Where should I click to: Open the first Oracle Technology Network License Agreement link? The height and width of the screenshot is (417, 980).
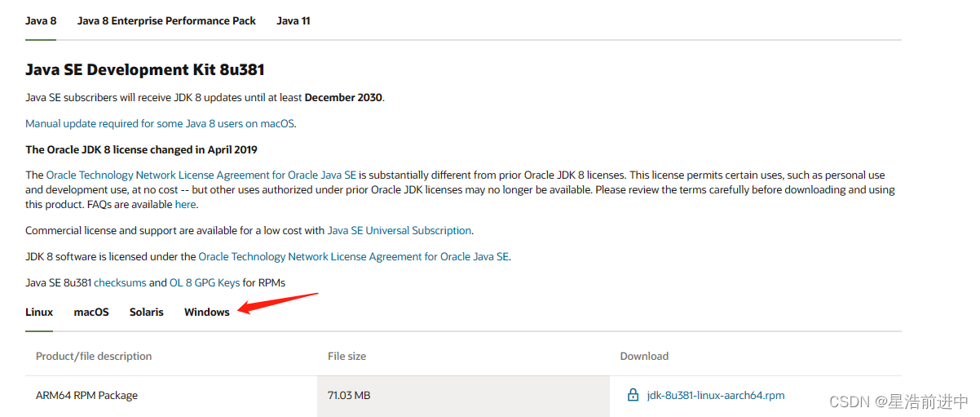pos(201,175)
